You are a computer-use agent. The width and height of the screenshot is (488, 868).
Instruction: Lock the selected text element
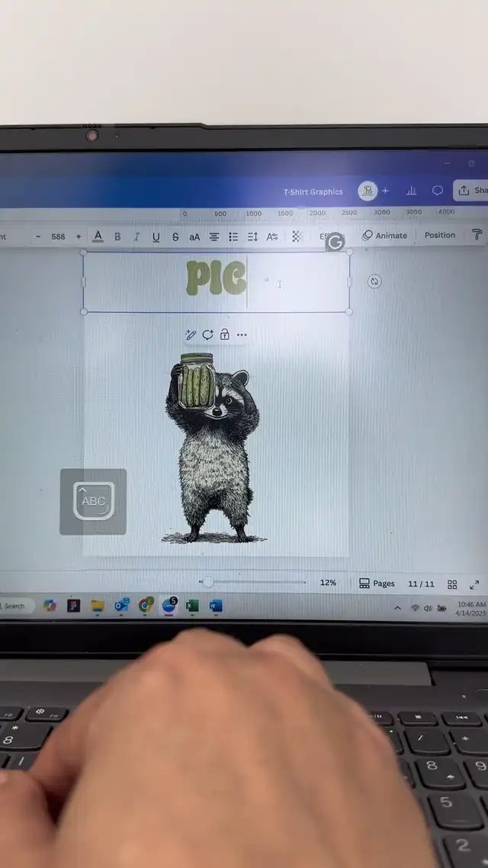tap(225, 335)
